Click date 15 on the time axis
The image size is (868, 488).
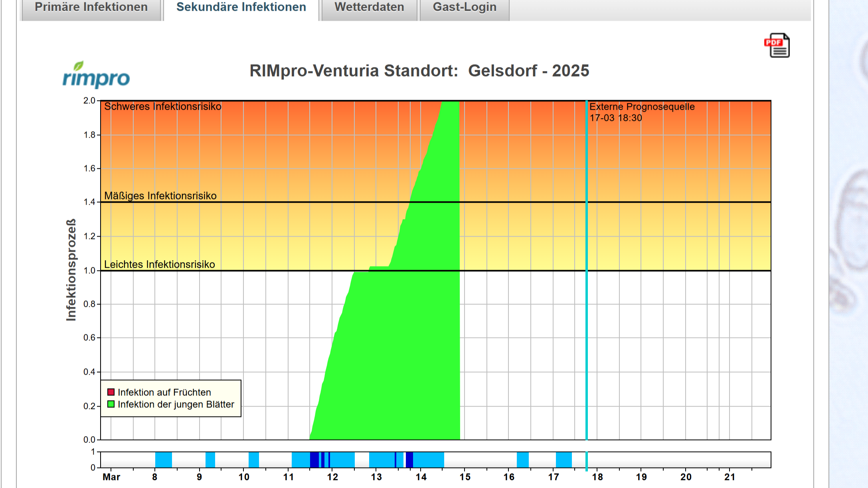(465, 477)
